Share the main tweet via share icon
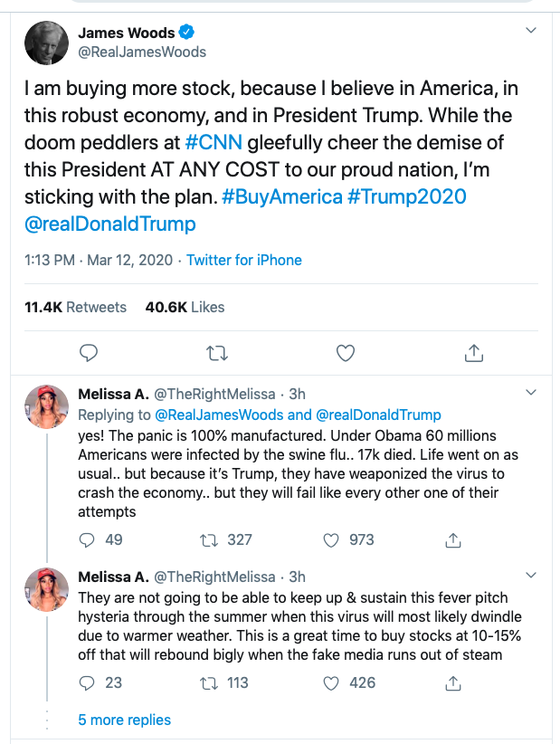 pyautogui.click(x=474, y=353)
